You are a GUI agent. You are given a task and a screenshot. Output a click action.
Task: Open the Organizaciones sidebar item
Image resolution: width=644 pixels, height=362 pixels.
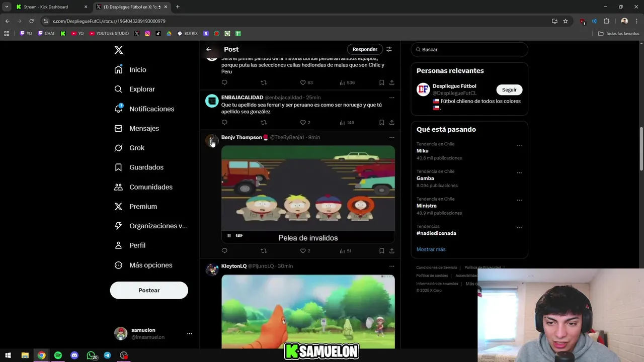point(150,226)
